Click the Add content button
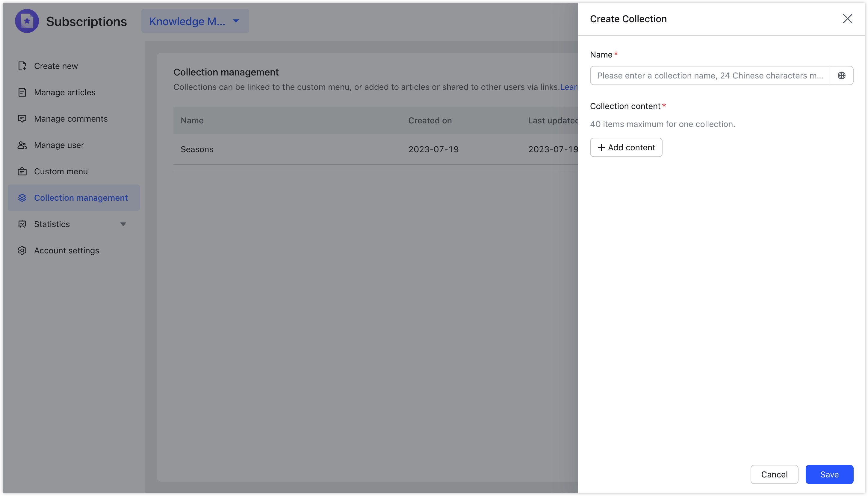The height and width of the screenshot is (496, 868). [x=626, y=147]
